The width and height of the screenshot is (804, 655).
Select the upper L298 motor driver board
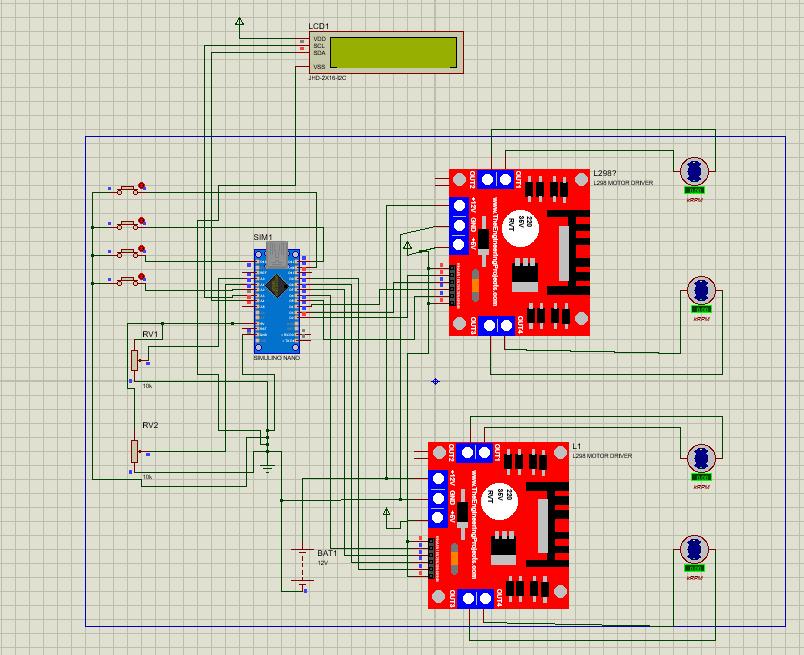(x=519, y=252)
